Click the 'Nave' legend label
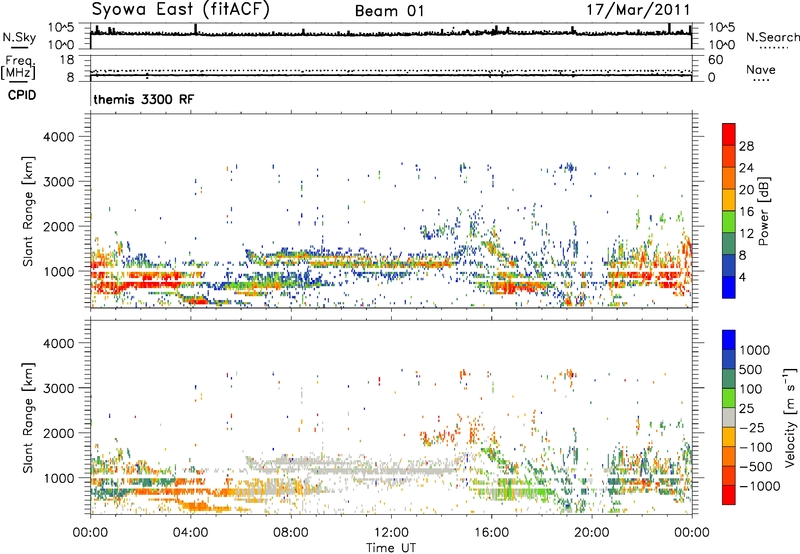800x554 pixels. pos(761,69)
